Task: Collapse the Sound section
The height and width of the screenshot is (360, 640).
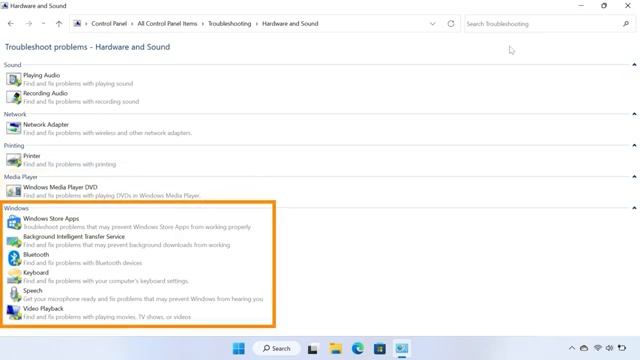Action: pos(634,64)
